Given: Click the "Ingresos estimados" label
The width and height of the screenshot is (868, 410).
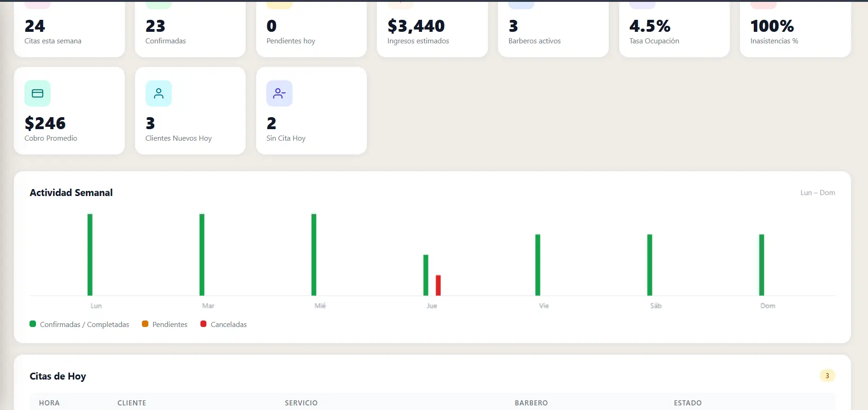Looking at the screenshot, I should tap(418, 41).
